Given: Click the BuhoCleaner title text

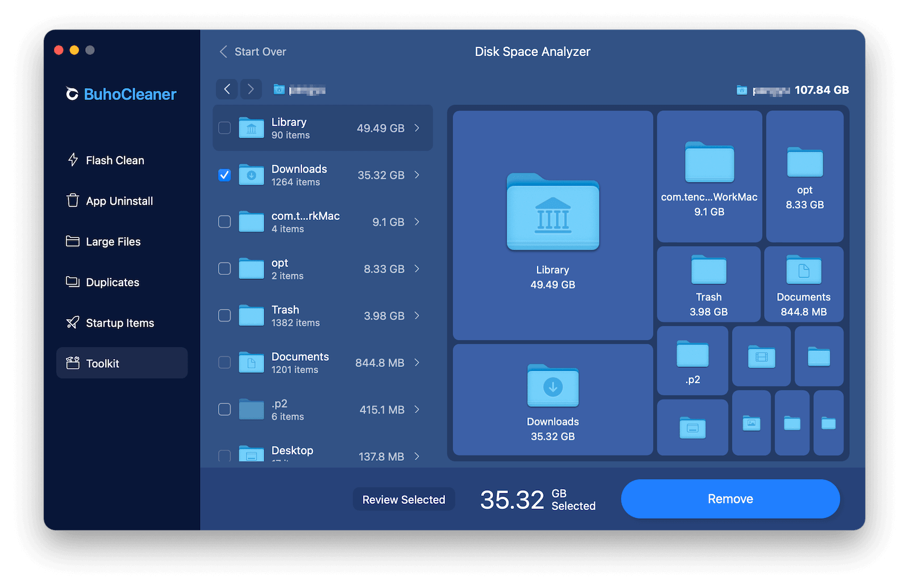Looking at the screenshot, I should (x=130, y=94).
